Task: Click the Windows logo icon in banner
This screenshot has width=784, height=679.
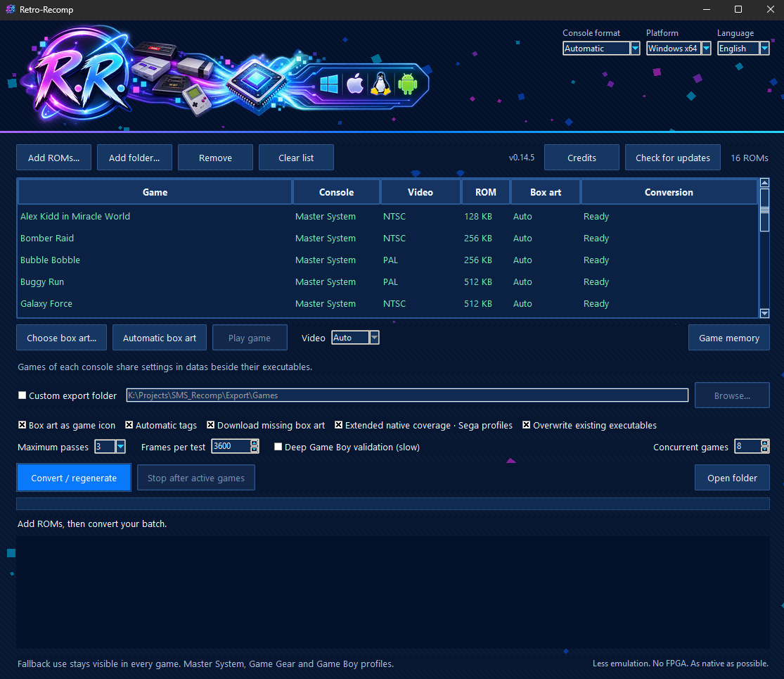Action: click(x=328, y=84)
